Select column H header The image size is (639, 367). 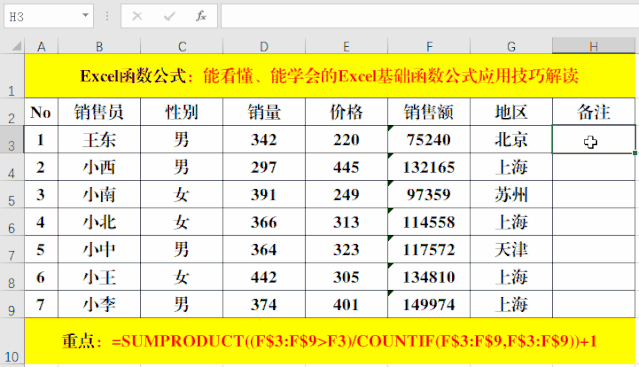tap(594, 46)
